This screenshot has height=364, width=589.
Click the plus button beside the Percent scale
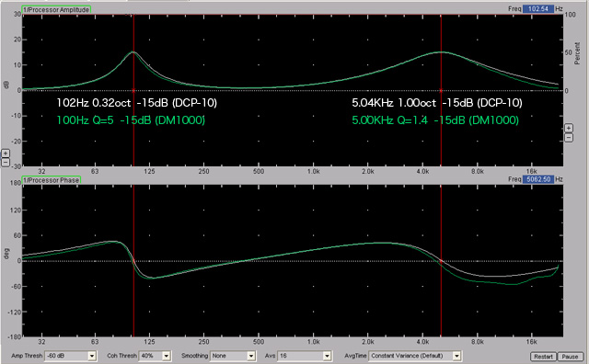569,129
